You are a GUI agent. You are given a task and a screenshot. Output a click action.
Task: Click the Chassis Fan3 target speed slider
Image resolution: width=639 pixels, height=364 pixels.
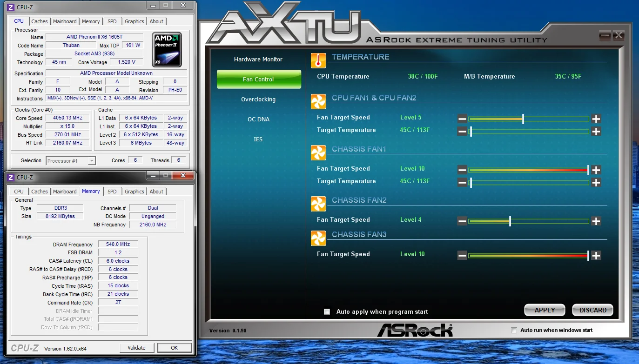pos(529,256)
